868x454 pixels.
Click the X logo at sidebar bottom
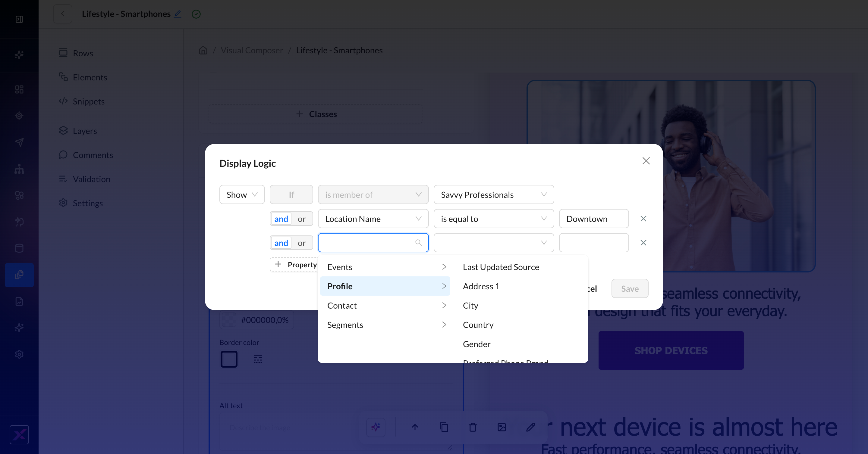coord(19,435)
